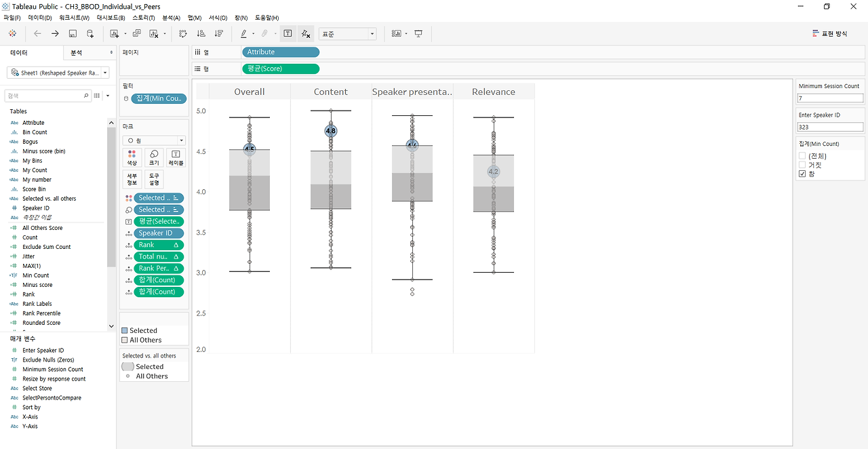Open the 데이터(D) menu
This screenshot has height=449, width=868.
(x=40, y=18)
